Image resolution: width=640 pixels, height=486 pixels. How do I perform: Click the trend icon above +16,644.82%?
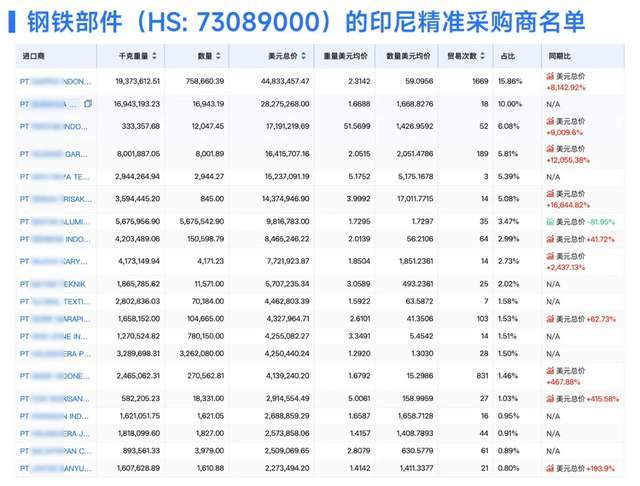(x=550, y=193)
